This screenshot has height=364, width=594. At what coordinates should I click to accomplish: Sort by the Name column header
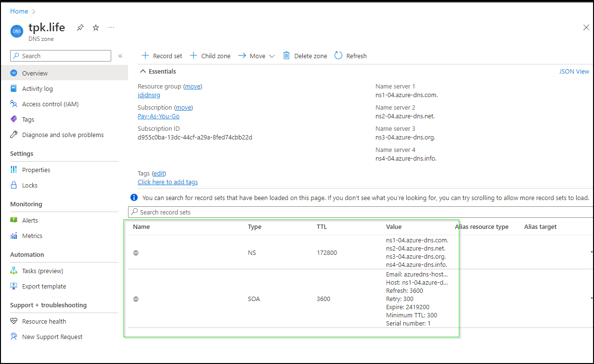point(142,227)
